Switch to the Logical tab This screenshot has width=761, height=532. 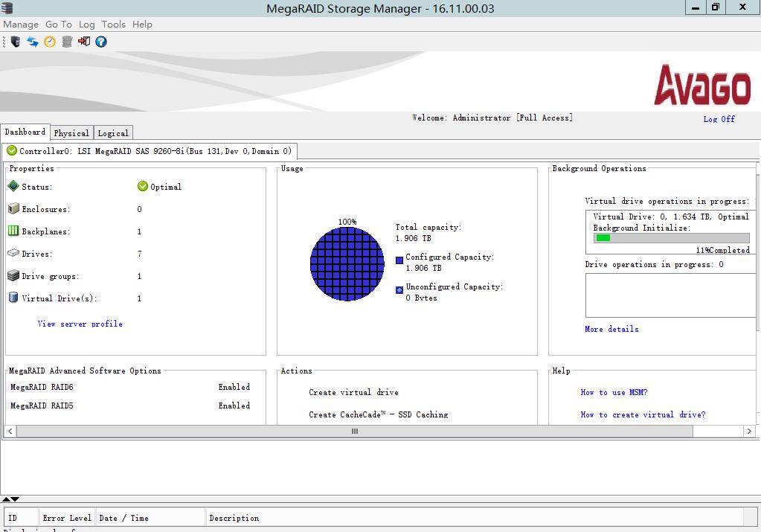click(x=113, y=133)
